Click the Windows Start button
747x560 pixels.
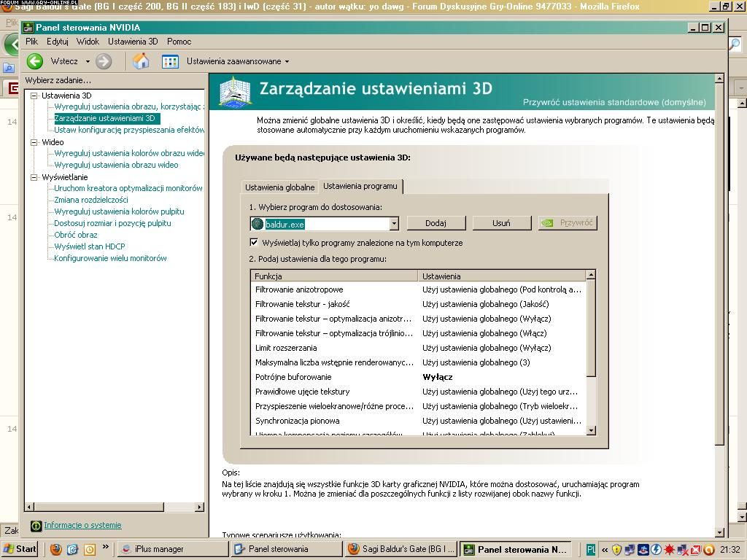[18, 549]
